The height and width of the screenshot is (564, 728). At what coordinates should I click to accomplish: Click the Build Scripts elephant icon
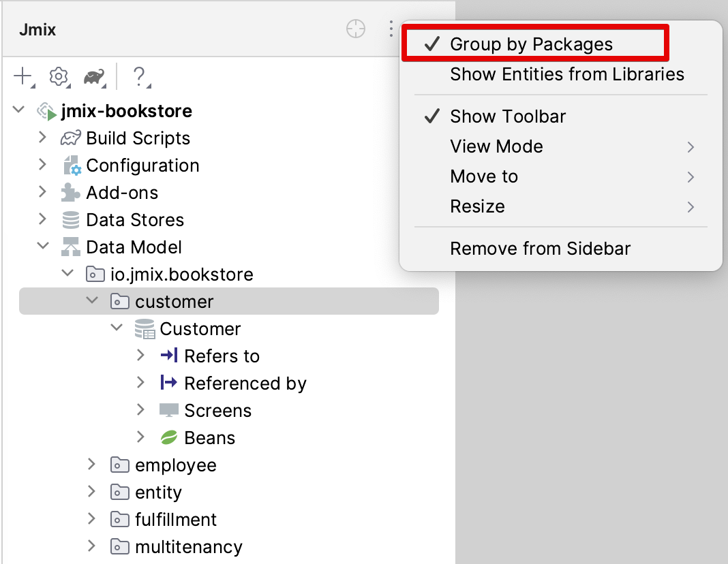[x=71, y=138]
